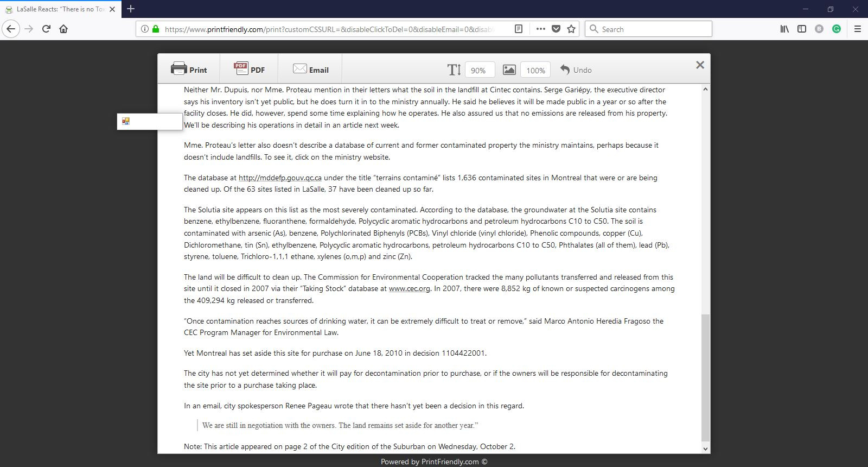The width and height of the screenshot is (868, 467).
Task: Click the small floating tooltip icon
Action: (126, 121)
